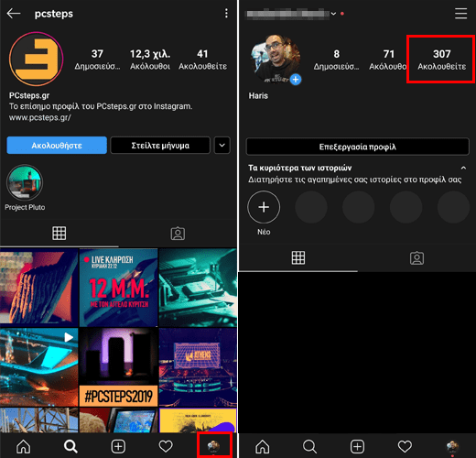Open activity heart in right bottom bar
The image size is (476, 458).
point(405,447)
